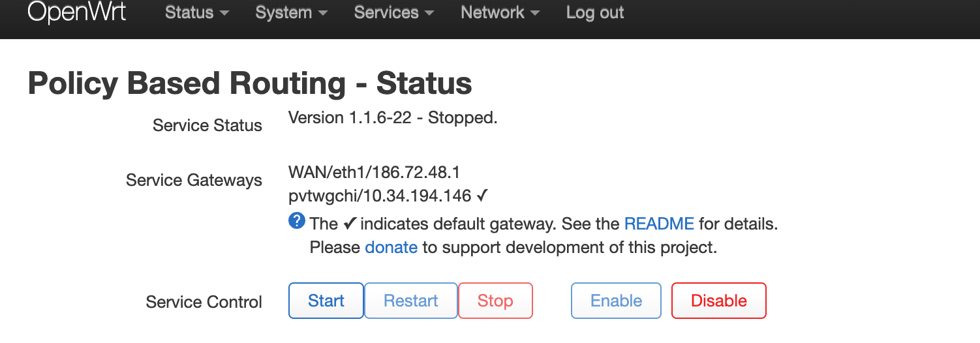Open the README link
The height and width of the screenshot is (343, 980).
659,224
